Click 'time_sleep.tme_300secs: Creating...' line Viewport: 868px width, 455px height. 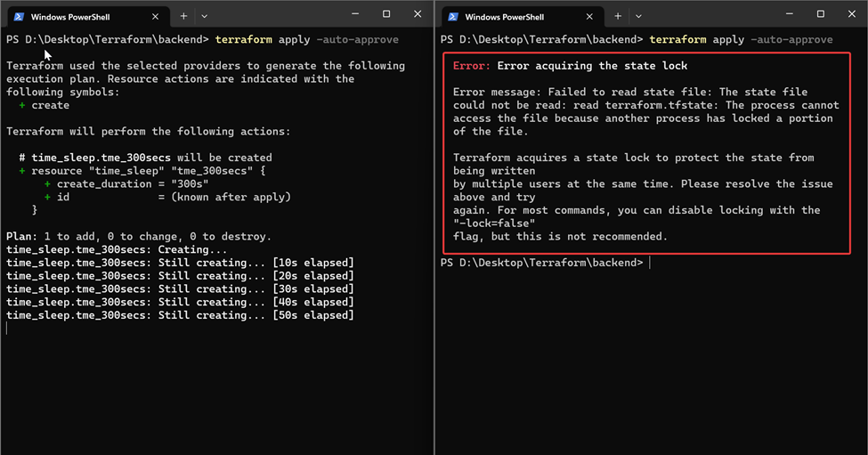coord(117,249)
